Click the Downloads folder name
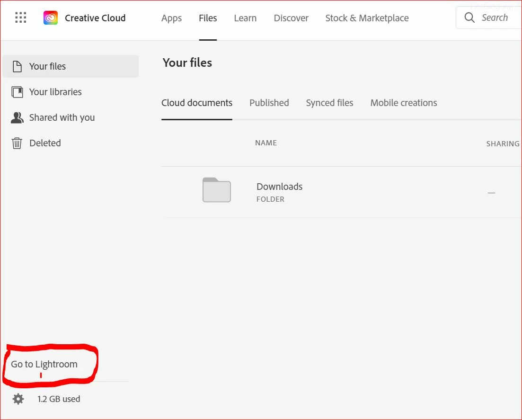 pos(279,187)
